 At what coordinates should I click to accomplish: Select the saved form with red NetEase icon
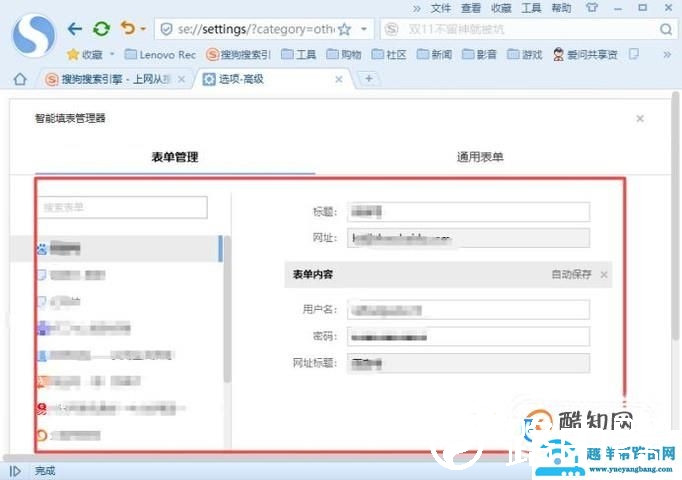click(117, 408)
